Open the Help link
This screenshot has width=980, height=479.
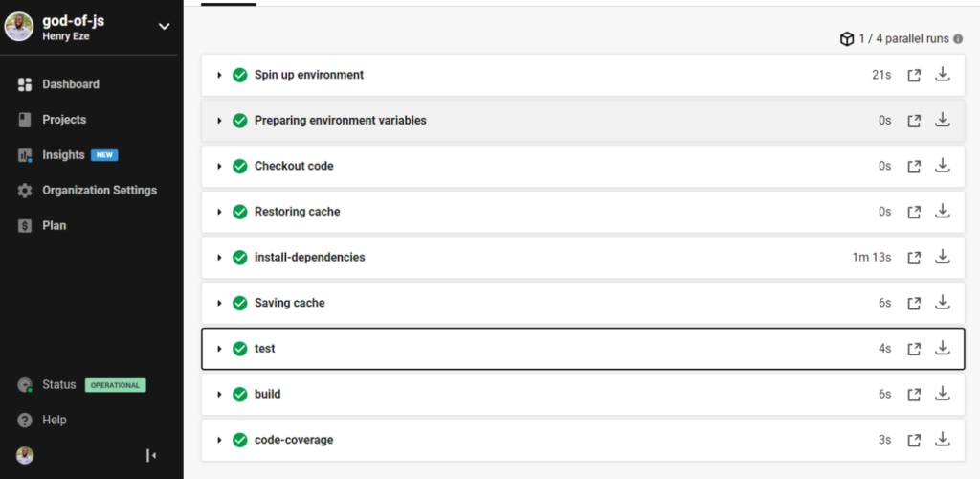[54, 420]
